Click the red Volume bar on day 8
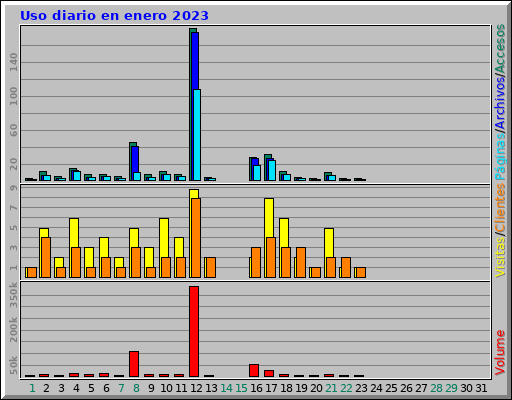 pyautogui.click(x=134, y=364)
